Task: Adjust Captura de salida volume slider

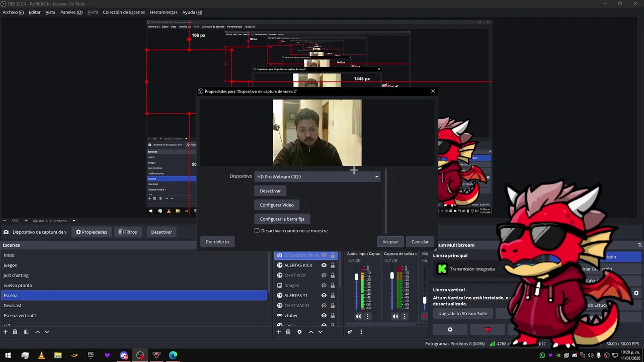Action: pos(392,277)
